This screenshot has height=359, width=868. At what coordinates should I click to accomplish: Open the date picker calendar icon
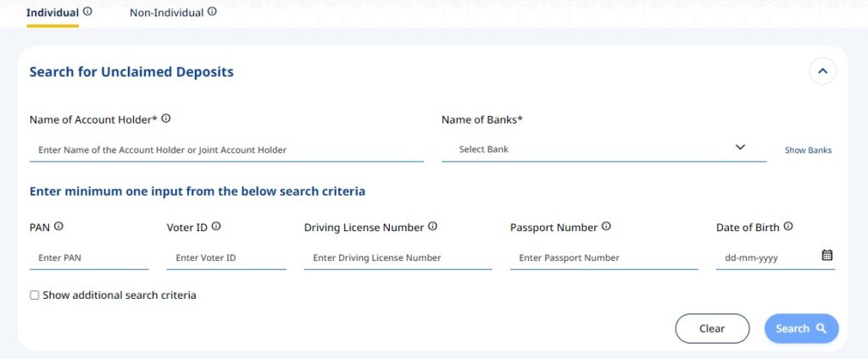(827, 256)
